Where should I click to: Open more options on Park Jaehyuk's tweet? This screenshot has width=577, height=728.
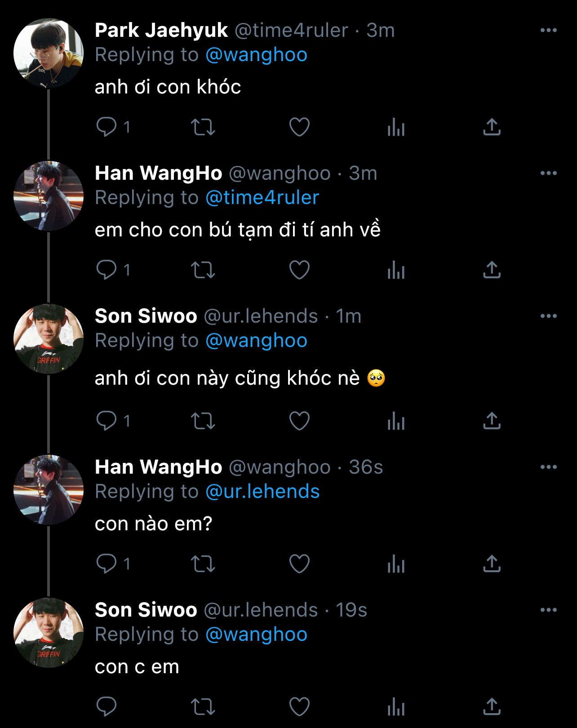pyautogui.click(x=548, y=31)
